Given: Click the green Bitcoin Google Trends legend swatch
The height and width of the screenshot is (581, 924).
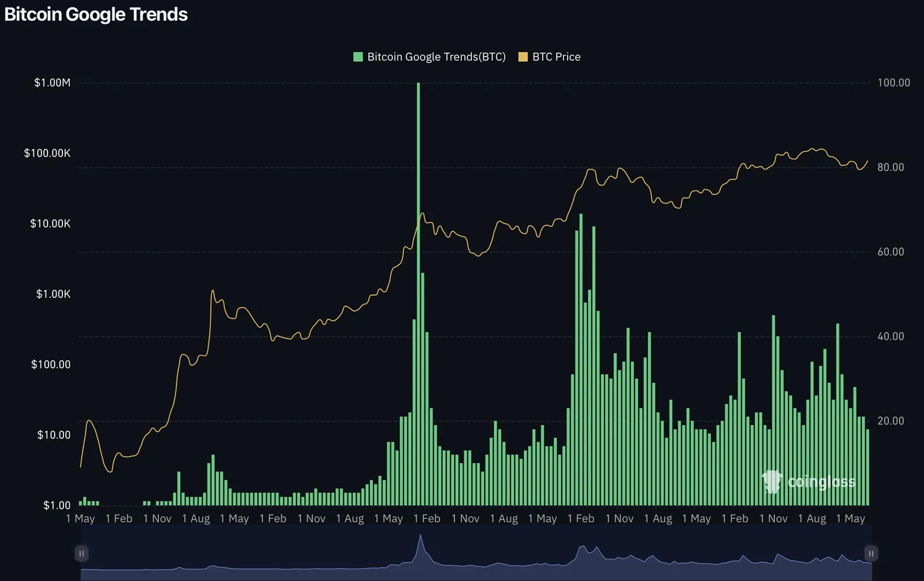Looking at the screenshot, I should click(x=358, y=57).
